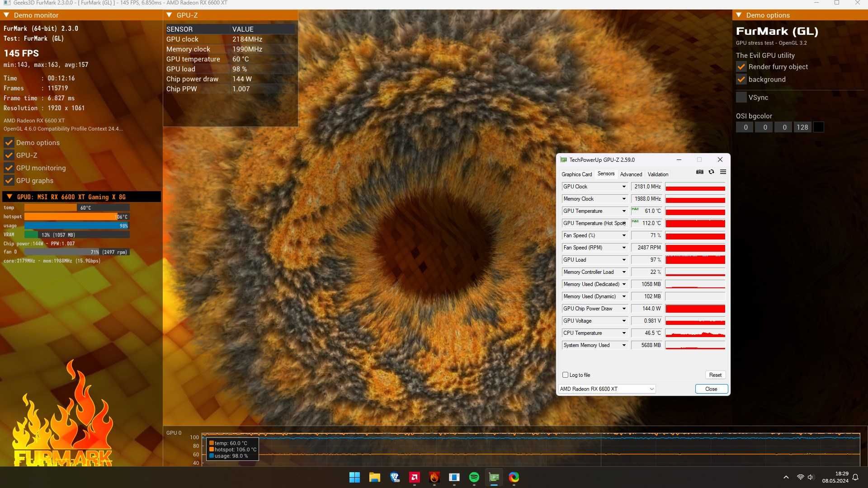The width and height of the screenshot is (868, 488).
Task: Open Fan Speed (RPM) sensor dropdown
Action: 624,248
